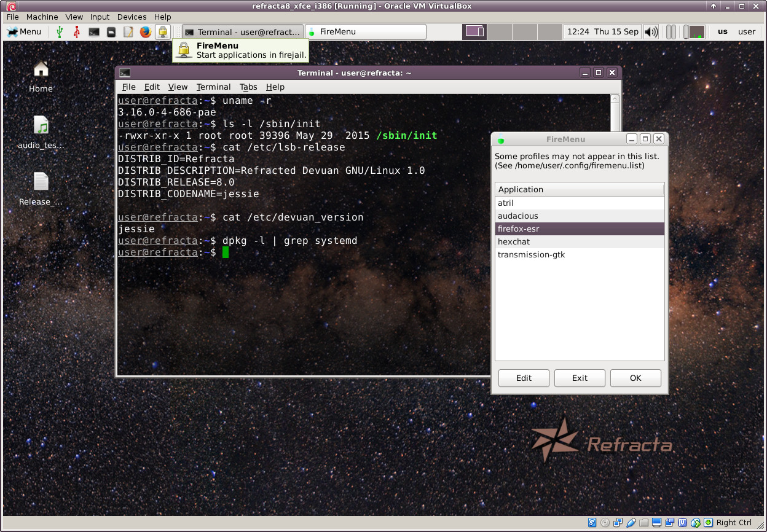Click the VirtualBox USB devices indicator

[631, 523]
